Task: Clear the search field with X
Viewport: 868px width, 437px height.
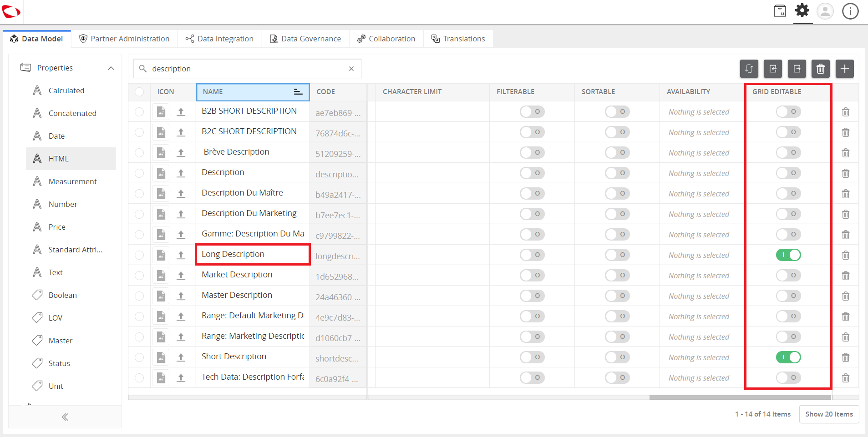Action: [x=351, y=69]
